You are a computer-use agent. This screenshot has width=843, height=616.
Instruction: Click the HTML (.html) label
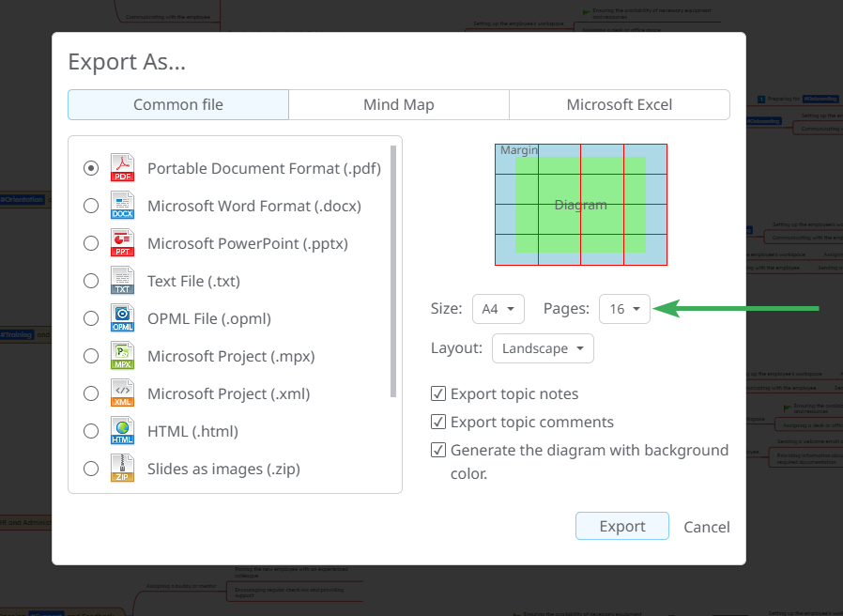pos(192,431)
